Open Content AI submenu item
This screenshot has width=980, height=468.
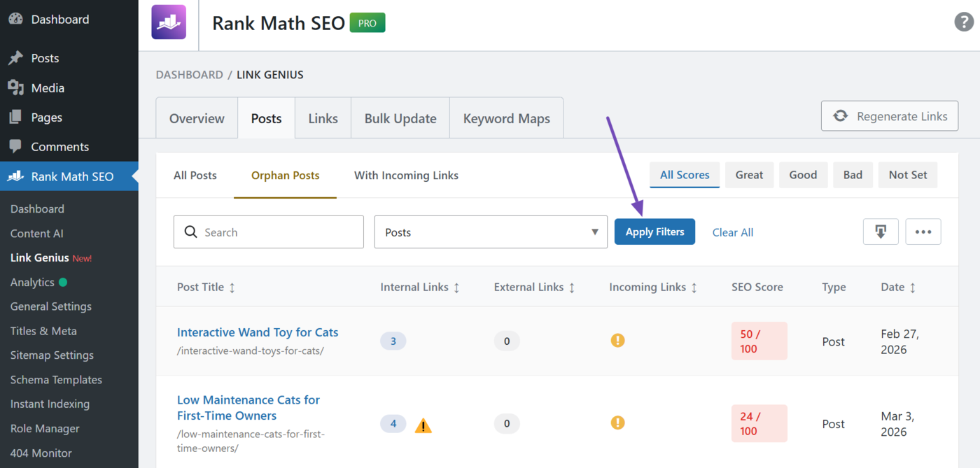tap(36, 234)
